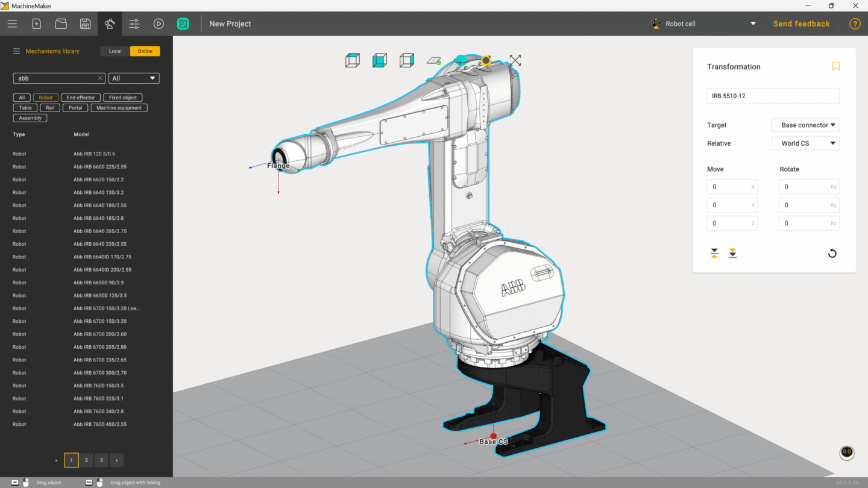Open a new project file
868x488 pixels.
coord(36,23)
